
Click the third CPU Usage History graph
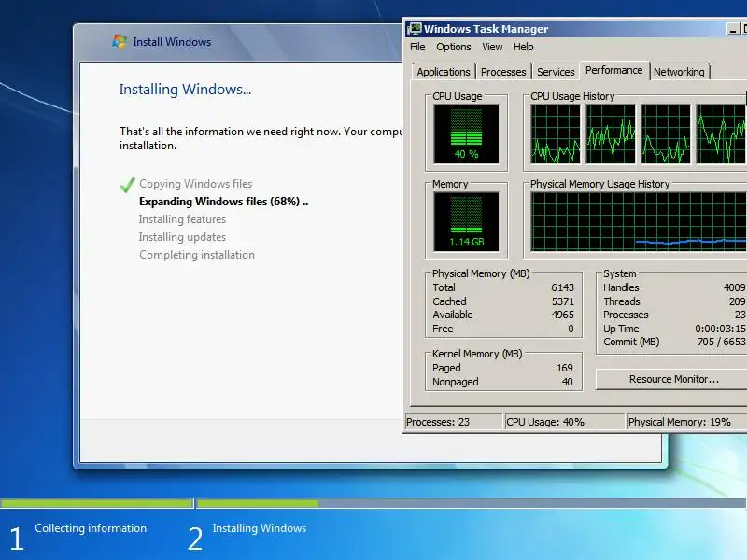(666, 134)
